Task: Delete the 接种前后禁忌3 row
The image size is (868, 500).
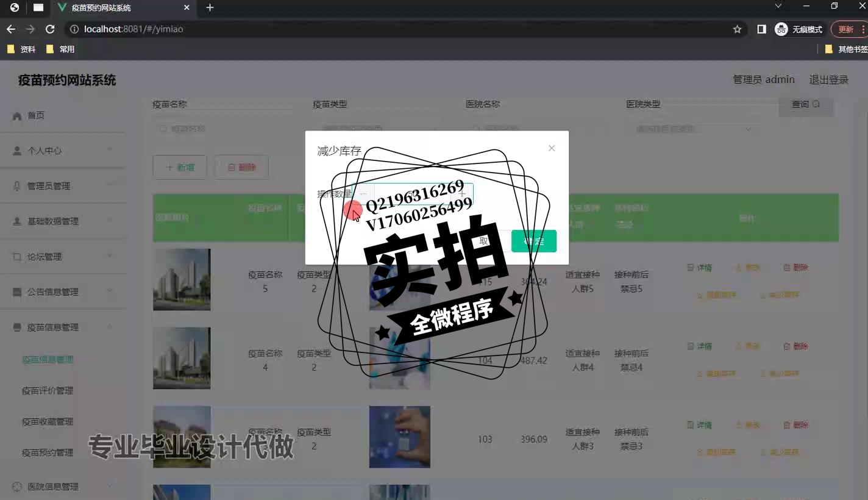Action: [796, 425]
